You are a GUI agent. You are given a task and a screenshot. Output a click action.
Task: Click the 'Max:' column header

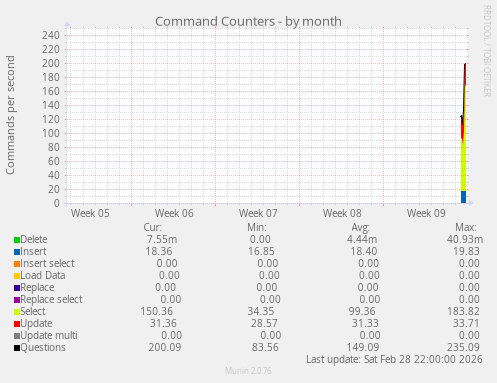click(466, 227)
